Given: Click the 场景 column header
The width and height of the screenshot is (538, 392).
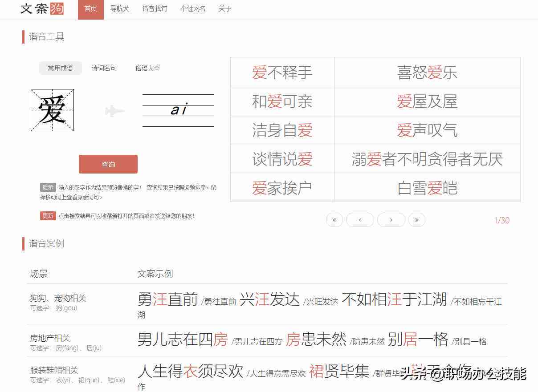Looking at the screenshot, I should 39,274.
